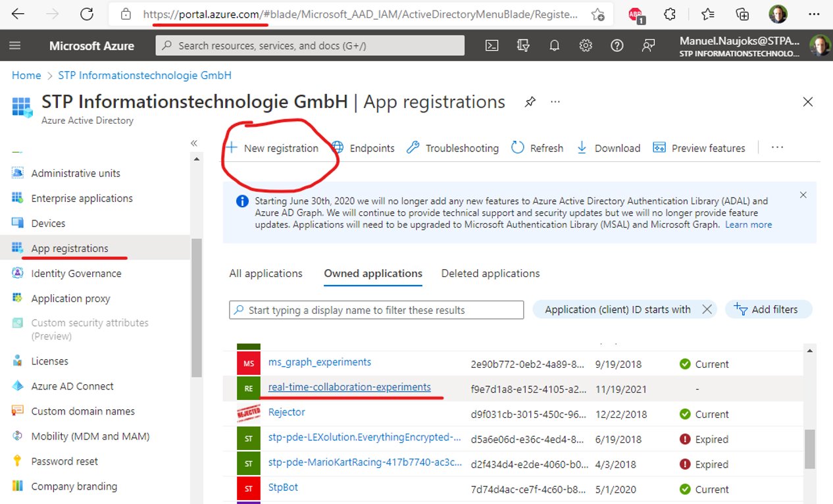The width and height of the screenshot is (833, 504).
Task: Remove the Application (client) ID filter
Action: (707, 309)
